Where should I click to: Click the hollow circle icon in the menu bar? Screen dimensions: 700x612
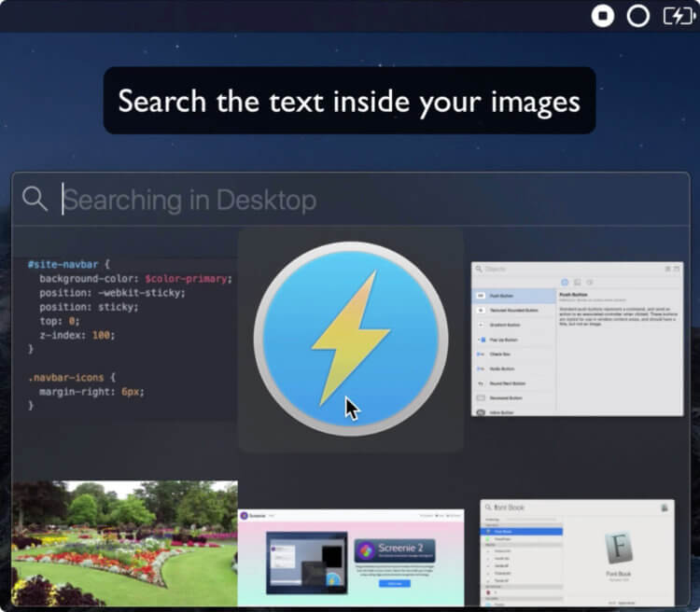pos(638,16)
